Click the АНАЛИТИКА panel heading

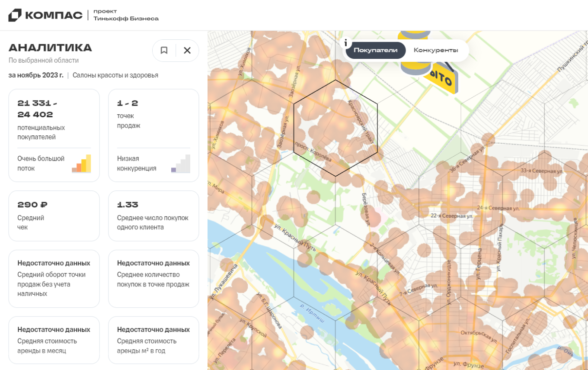click(x=50, y=48)
